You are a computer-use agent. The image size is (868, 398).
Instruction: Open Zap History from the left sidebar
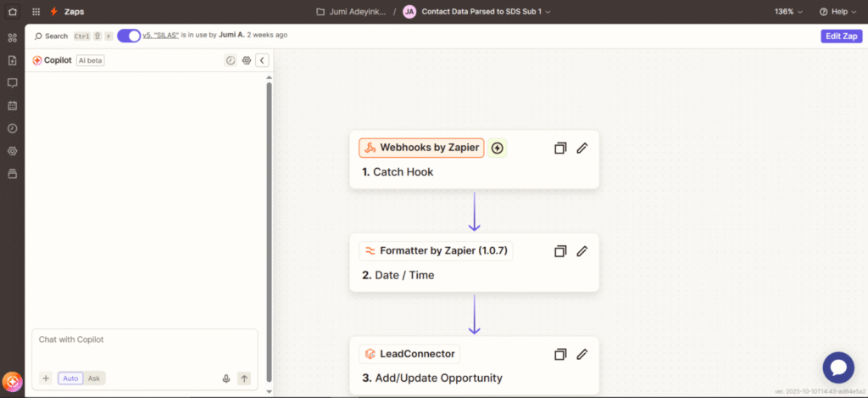pyautogui.click(x=12, y=128)
